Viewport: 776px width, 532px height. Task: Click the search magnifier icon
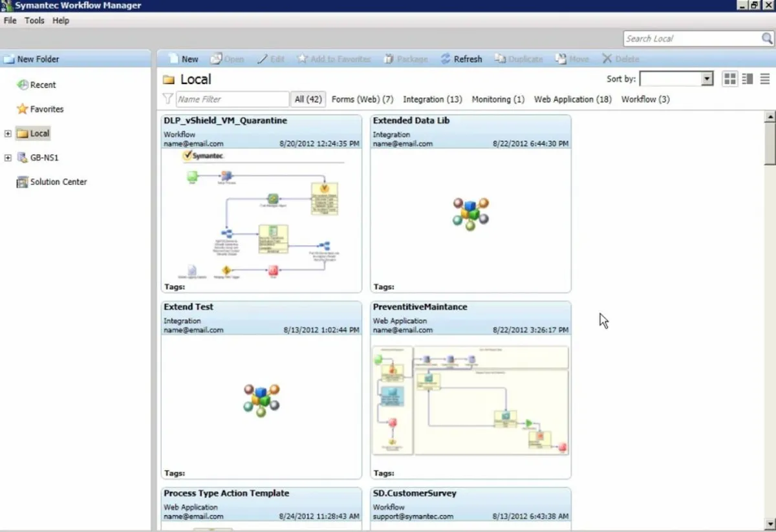point(767,39)
